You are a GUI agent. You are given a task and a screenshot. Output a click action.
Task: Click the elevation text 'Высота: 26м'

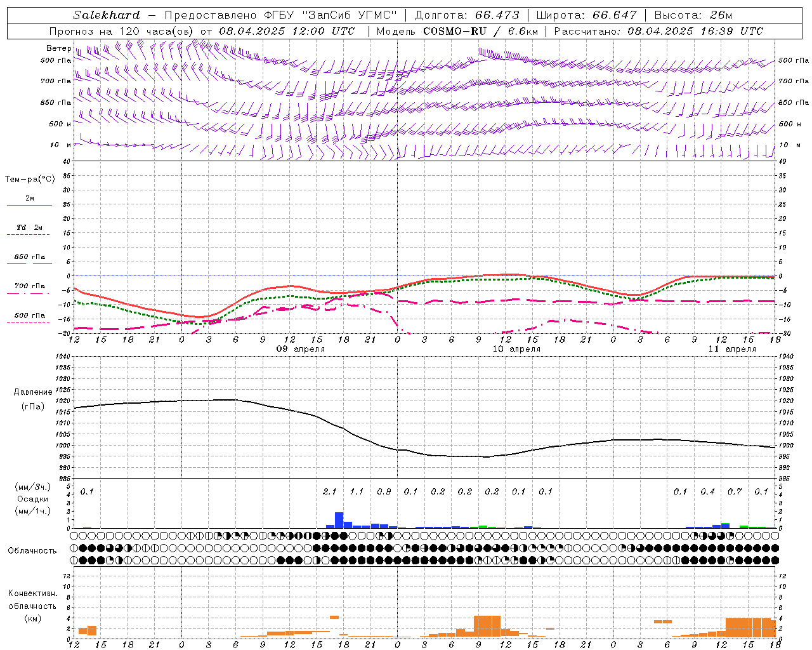coord(693,15)
